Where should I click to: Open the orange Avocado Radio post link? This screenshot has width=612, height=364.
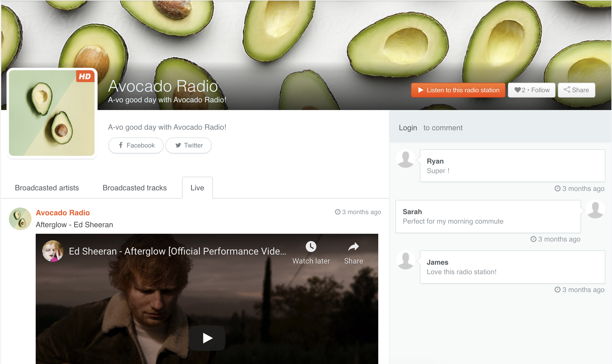point(63,213)
